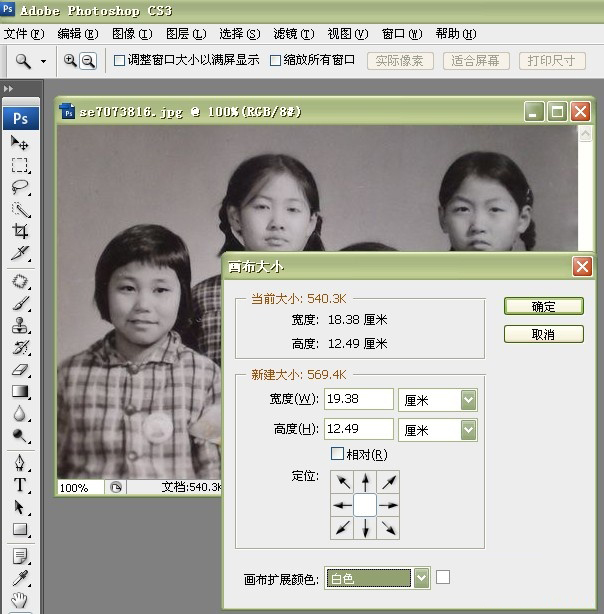Toggle 调整窗口大小以满屏显示 checkbox

(120, 60)
